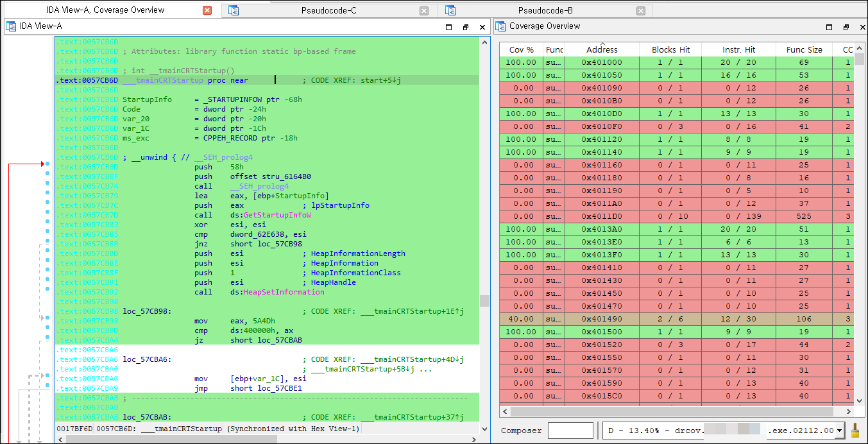The image size is (868, 444).
Task: Click HeapSetInformation in the call instruction
Action: (284, 292)
